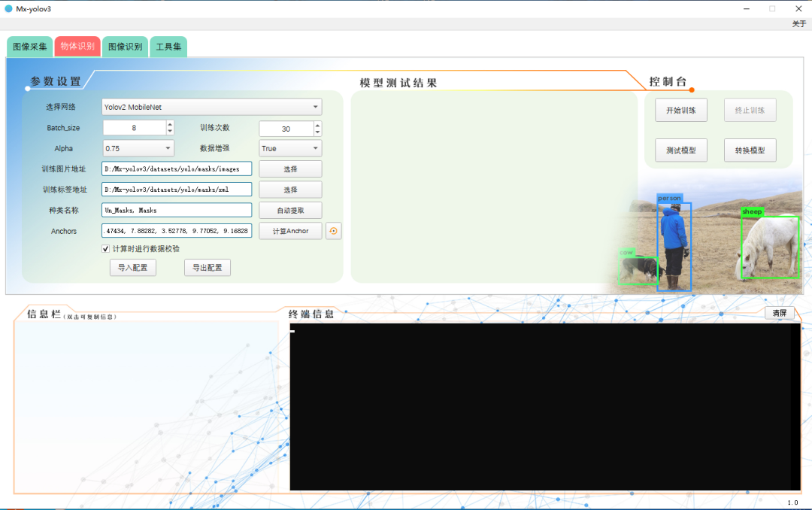Click the 'person' detection label on sample image
This screenshot has height=510, width=812.
pos(670,199)
